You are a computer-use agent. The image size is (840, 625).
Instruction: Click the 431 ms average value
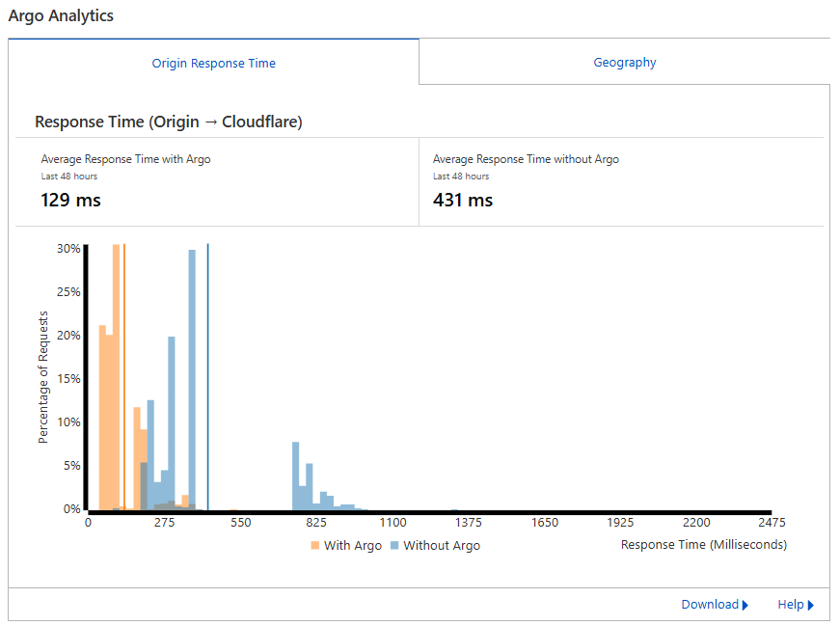(x=463, y=200)
